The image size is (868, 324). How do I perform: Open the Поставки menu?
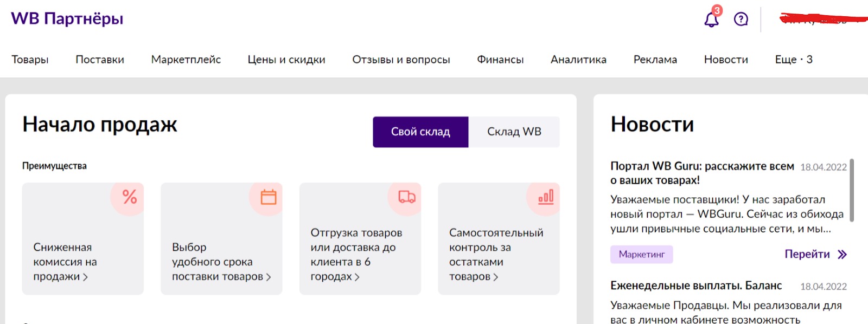click(100, 60)
